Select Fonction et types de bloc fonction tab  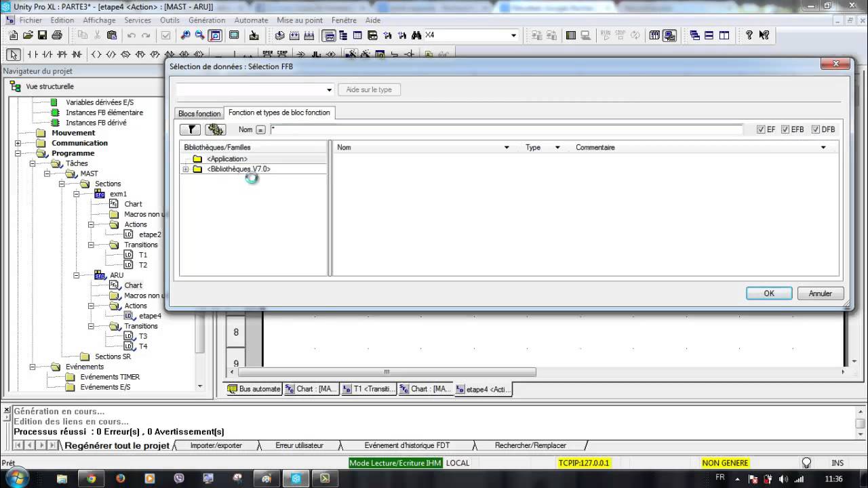[x=279, y=113]
